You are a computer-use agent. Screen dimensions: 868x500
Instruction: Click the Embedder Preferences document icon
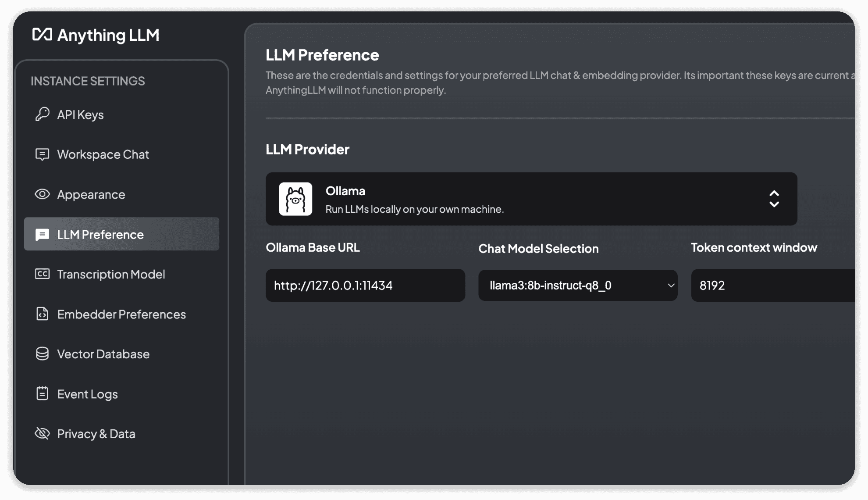tap(42, 314)
